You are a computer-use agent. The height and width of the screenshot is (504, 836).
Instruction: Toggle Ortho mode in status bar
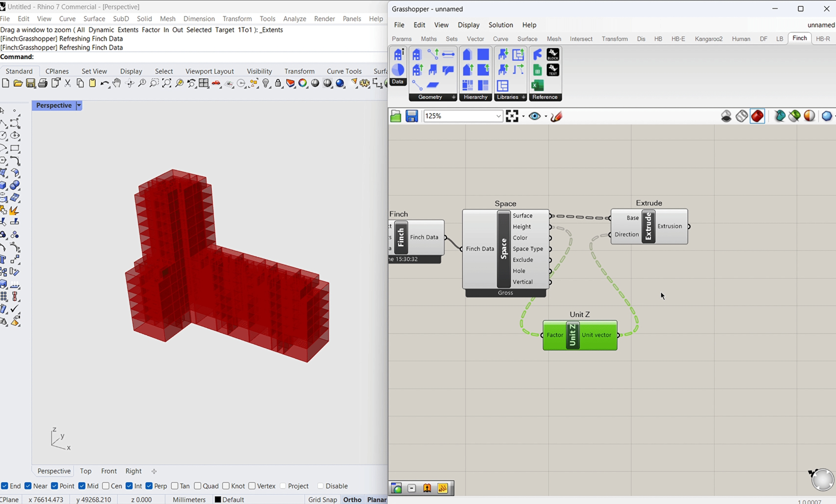pos(352,500)
